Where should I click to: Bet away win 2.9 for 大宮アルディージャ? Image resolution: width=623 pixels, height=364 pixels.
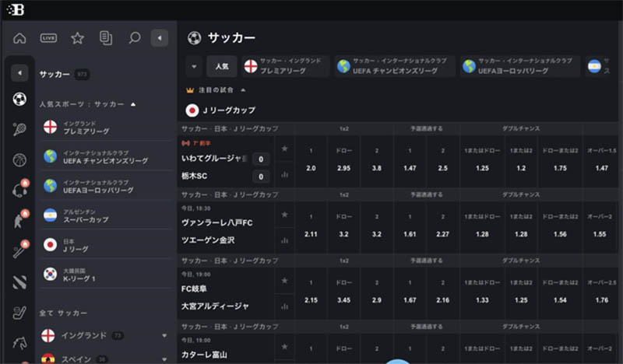[377, 293]
